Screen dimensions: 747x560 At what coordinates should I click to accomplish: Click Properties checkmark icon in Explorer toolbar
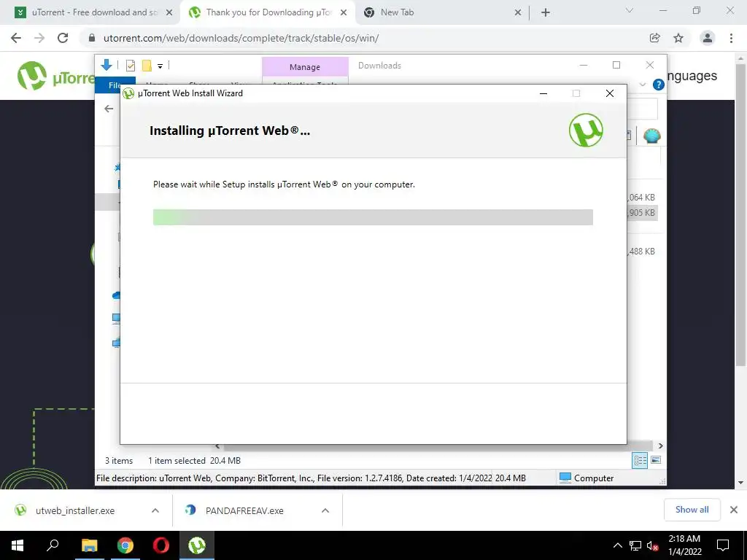point(130,66)
